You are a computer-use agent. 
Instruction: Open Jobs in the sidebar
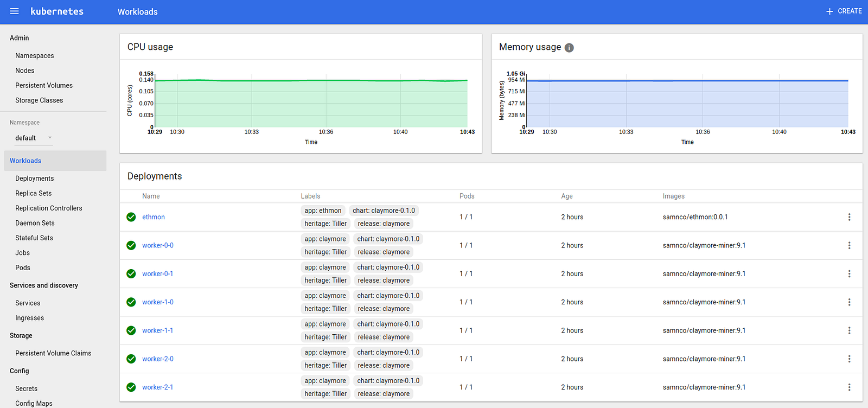[x=23, y=253]
